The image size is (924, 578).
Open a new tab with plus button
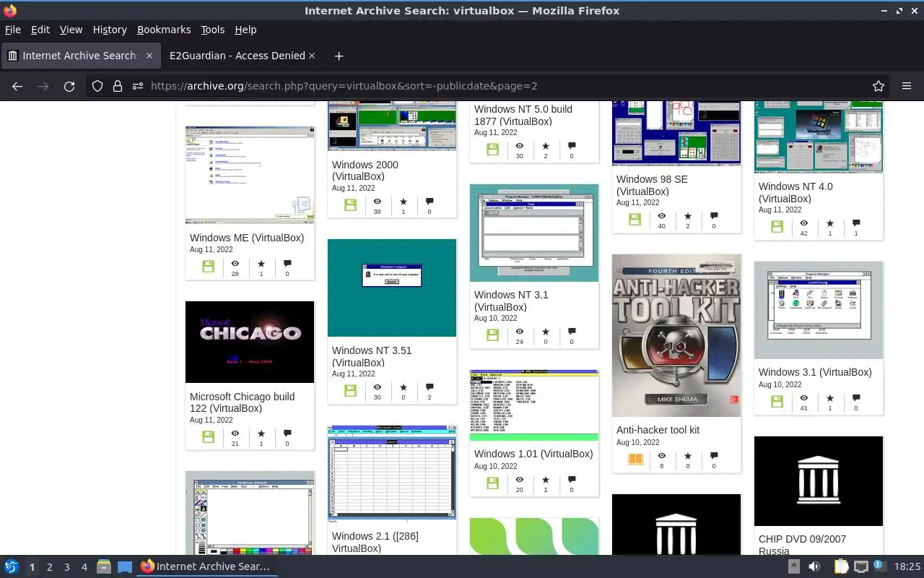pyautogui.click(x=339, y=56)
